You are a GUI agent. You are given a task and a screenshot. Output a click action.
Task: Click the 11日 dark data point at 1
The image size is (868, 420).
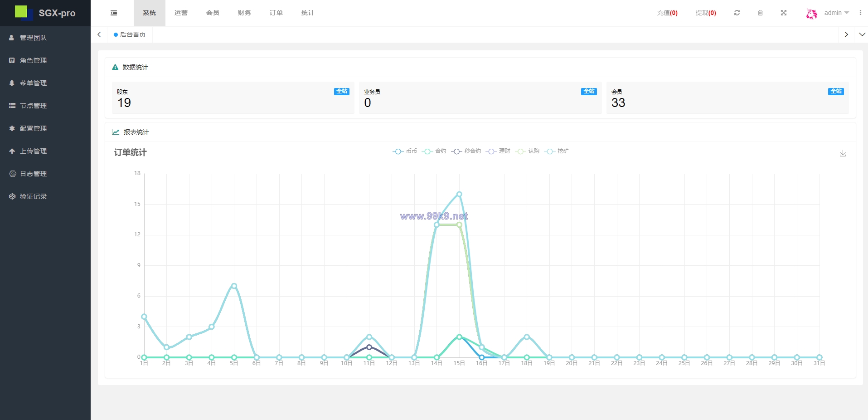369,347
